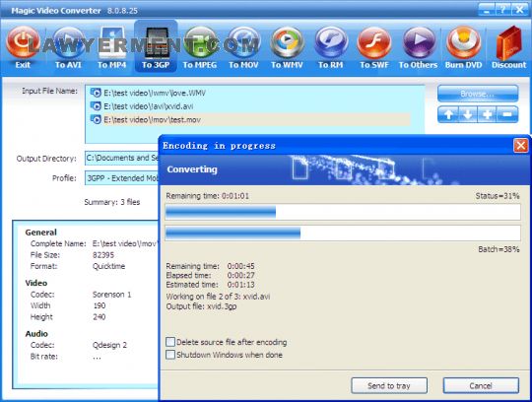Click the Status=31% label
Screen dimensions: 532x402
tap(498, 196)
